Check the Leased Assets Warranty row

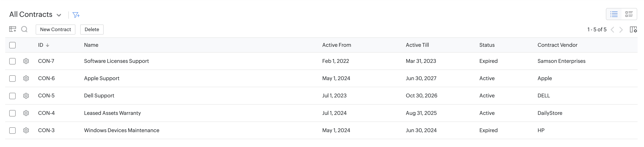tap(12, 113)
